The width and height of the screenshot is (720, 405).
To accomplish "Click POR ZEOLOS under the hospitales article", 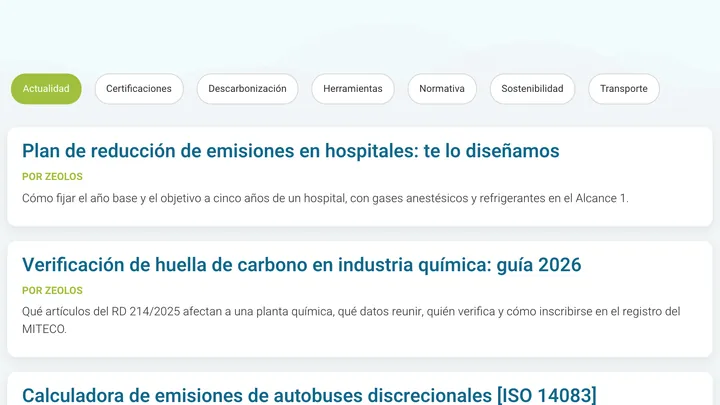I will tap(52, 177).
